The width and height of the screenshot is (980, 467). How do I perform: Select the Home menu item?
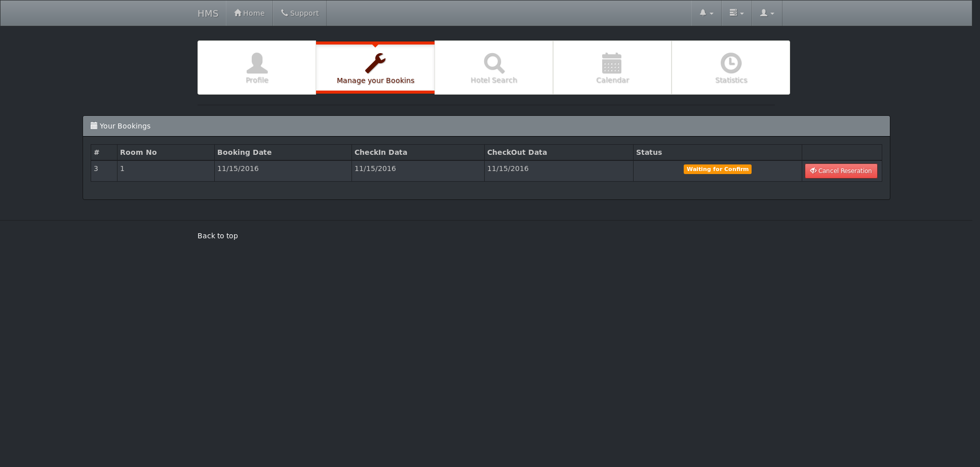(249, 13)
